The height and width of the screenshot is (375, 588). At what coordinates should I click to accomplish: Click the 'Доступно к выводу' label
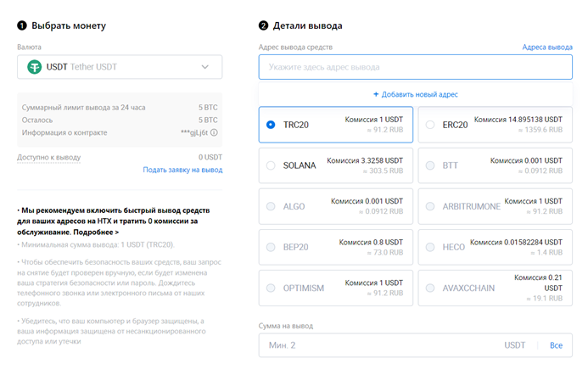click(x=48, y=157)
